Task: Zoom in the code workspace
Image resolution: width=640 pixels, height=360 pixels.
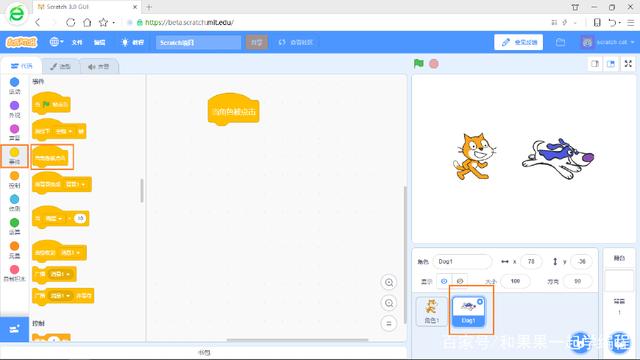Action: (389, 282)
